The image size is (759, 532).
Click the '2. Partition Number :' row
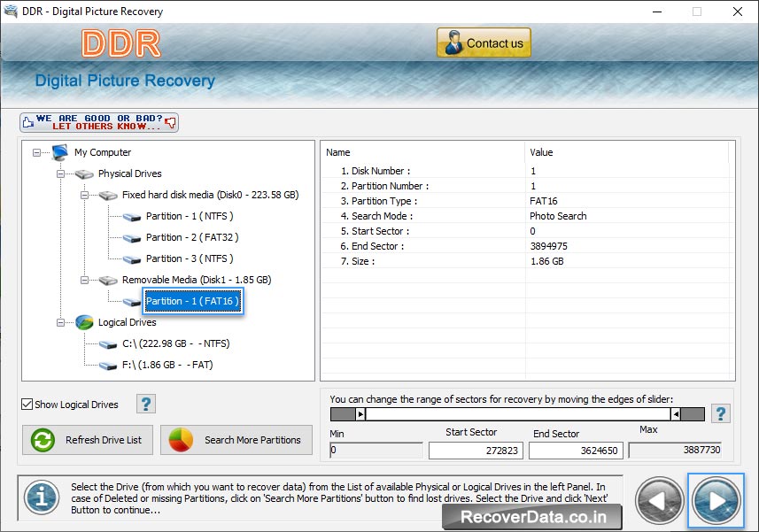click(526, 186)
